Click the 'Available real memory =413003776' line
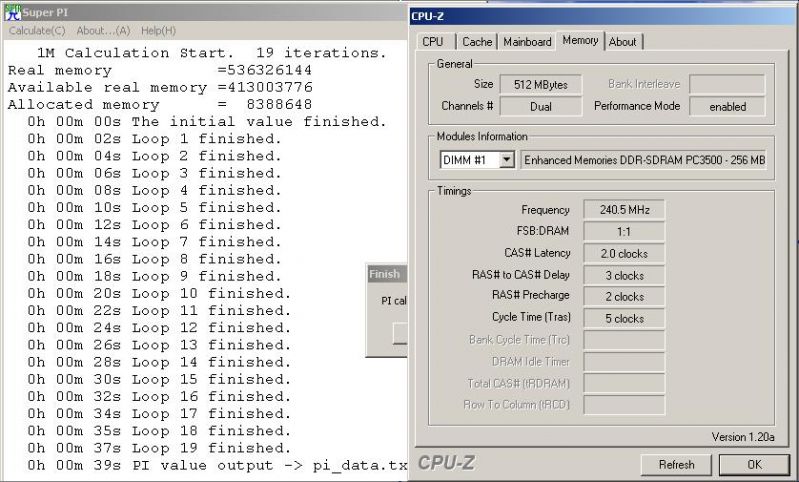799x482 pixels. (159, 88)
